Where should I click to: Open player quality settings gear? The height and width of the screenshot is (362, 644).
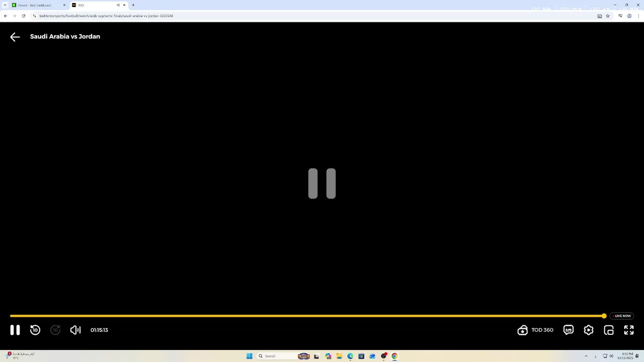[x=589, y=330]
